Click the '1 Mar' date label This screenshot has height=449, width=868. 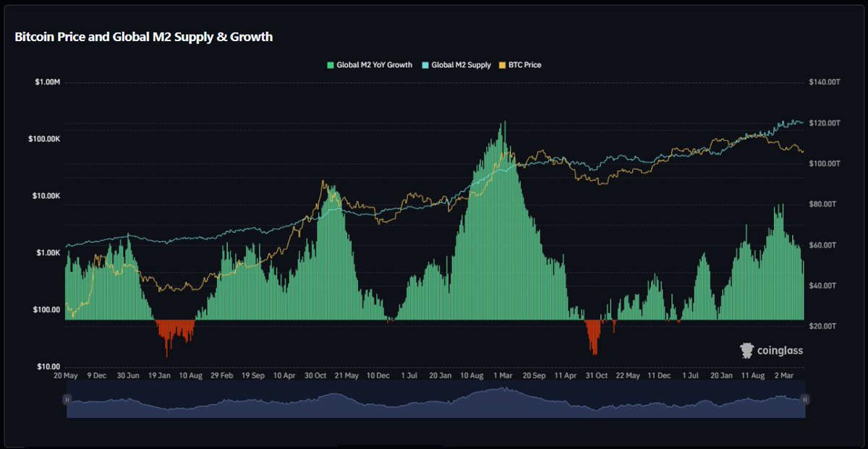pos(503,376)
